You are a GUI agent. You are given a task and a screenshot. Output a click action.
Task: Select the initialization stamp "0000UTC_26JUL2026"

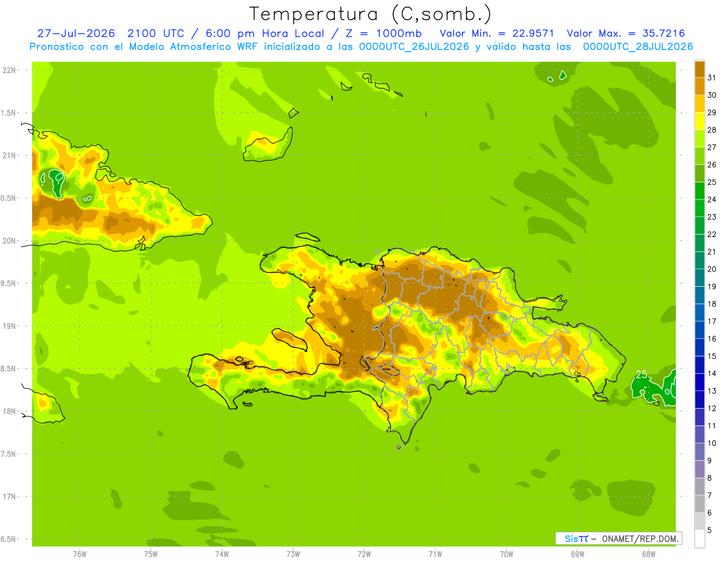[414, 47]
